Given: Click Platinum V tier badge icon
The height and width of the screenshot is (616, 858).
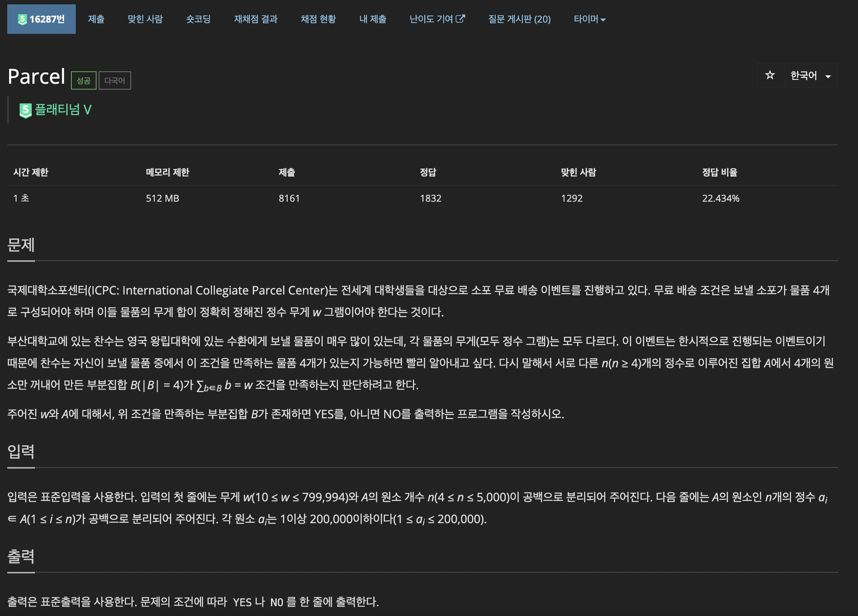Looking at the screenshot, I should coord(25,110).
